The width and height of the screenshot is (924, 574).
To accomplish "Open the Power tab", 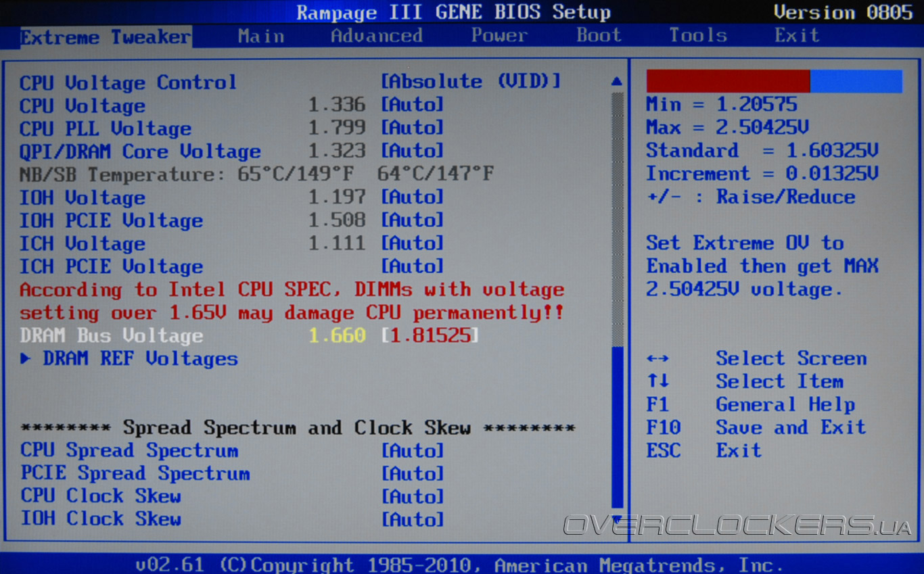I will pyautogui.click(x=499, y=36).
